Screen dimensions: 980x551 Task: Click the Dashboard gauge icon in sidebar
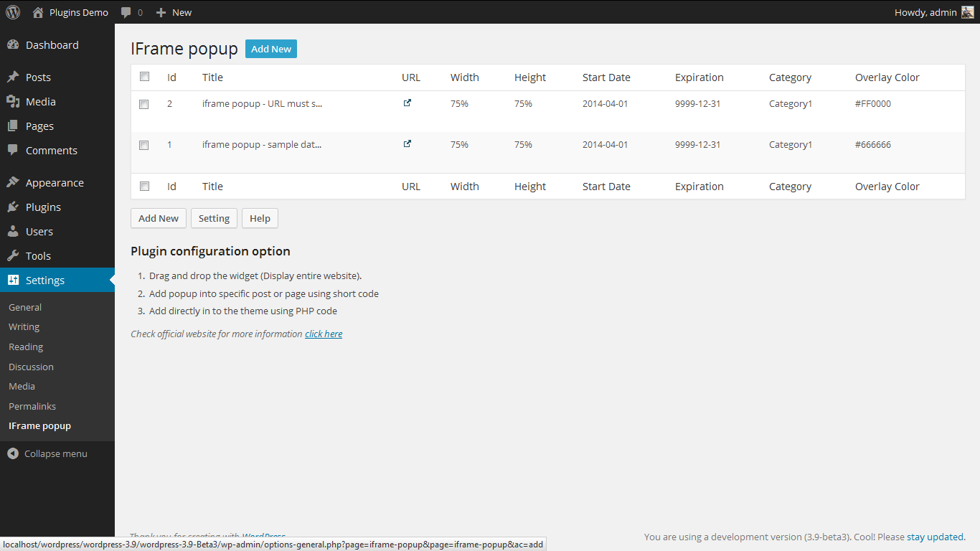point(13,45)
